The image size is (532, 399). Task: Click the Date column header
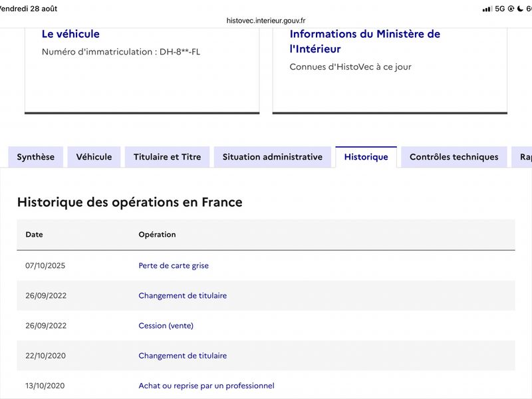34,235
